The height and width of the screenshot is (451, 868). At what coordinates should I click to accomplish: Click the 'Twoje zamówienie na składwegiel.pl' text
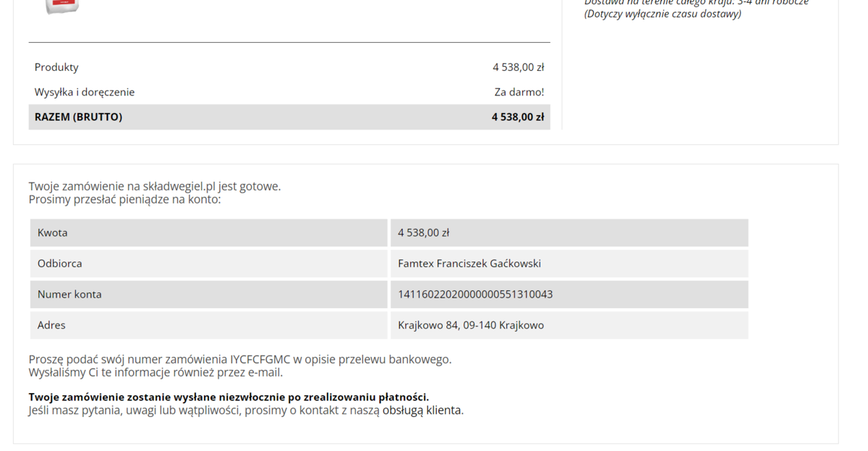tap(154, 186)
